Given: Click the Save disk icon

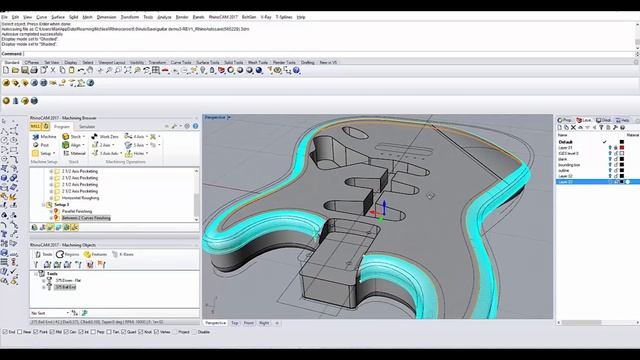Looking at the screenshot, I should 24,70.
